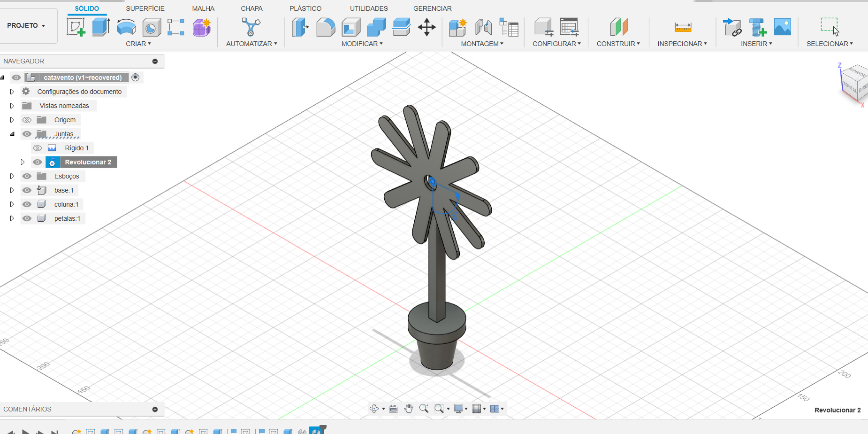Open the MODIFICAR dropdown menu
The image size is (868, 434).
pos(362,44)
